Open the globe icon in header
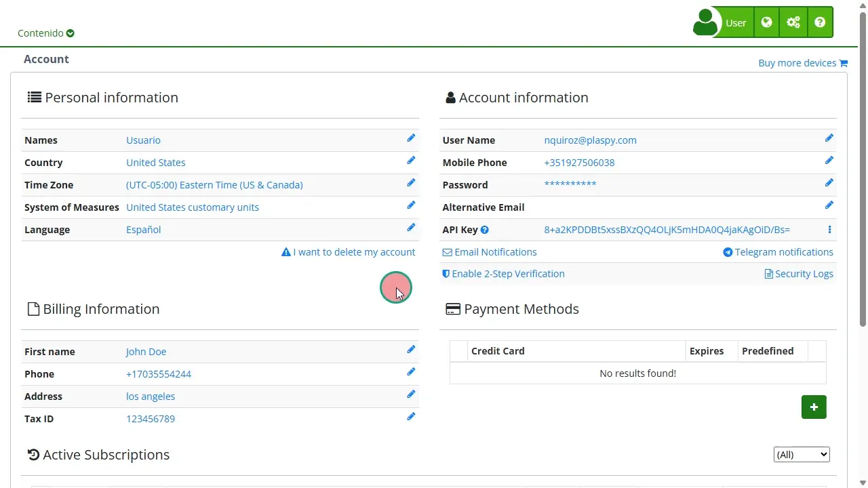868x488 pixels. (x=766, y=22)
